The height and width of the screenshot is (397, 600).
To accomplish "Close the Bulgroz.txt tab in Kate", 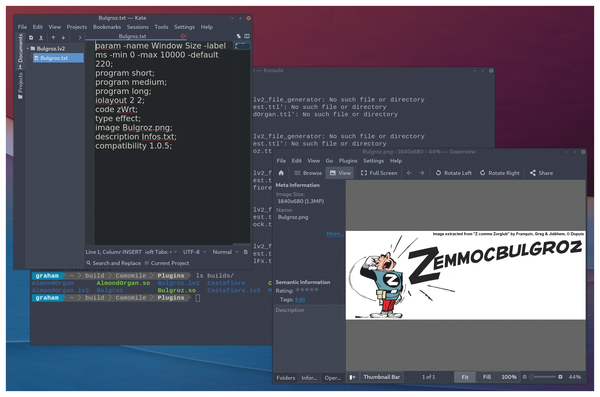I will tap(183, 36).
